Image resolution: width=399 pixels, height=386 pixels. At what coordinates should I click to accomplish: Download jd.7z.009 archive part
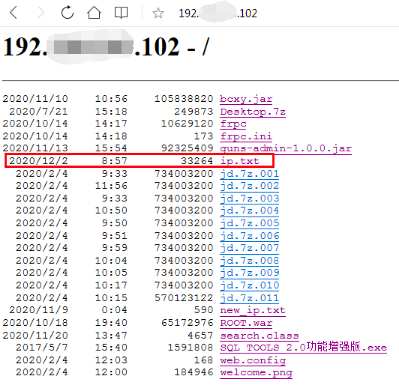(x=249, y=273)
